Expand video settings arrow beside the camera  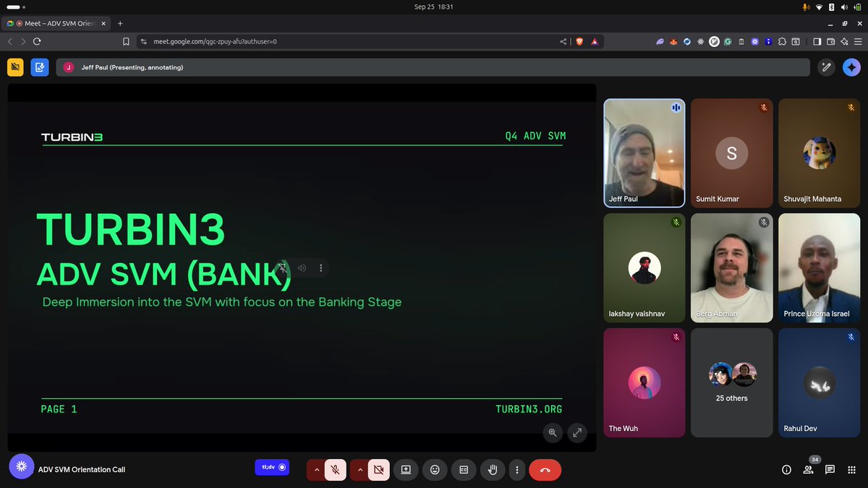click(x=359, y=469)
